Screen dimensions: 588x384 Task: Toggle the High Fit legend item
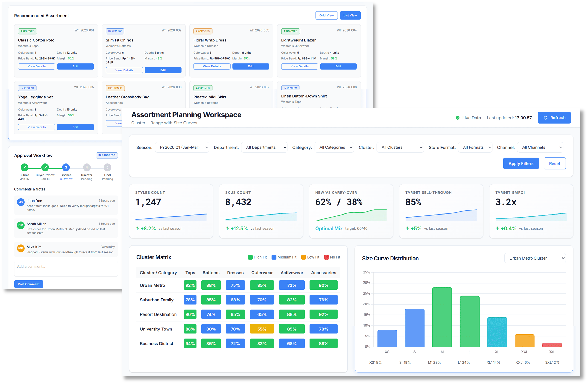tap(257, 257)
